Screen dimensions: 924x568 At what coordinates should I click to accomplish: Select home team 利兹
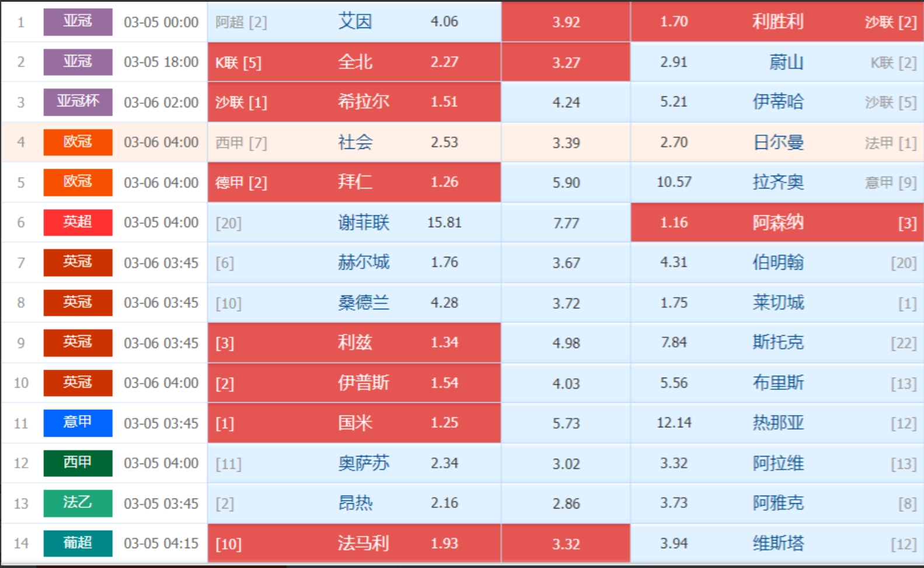(355, 342)
